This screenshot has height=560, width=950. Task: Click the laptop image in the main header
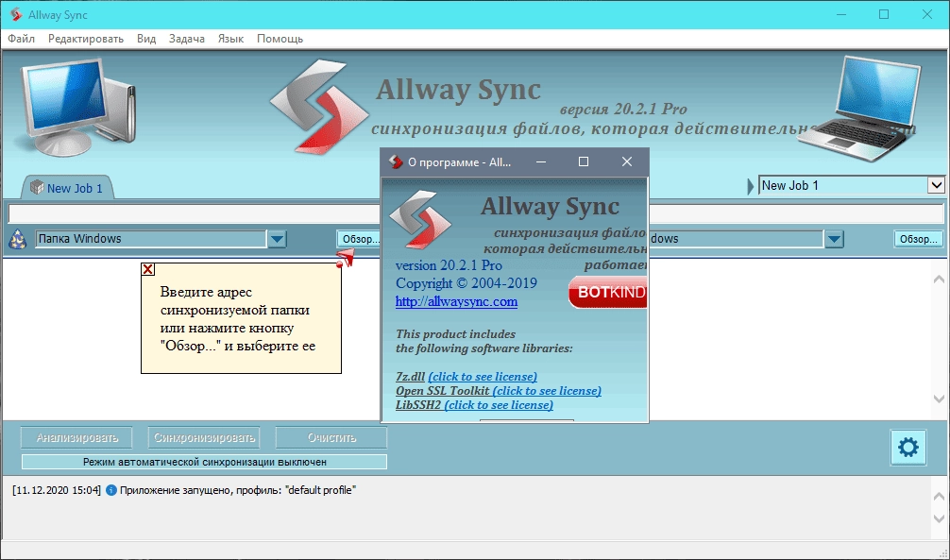tap(858, 110)
